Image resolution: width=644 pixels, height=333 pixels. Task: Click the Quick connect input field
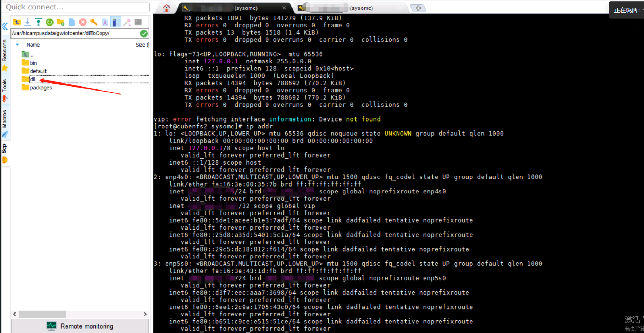pyautogui.click(x=76, y=7)
